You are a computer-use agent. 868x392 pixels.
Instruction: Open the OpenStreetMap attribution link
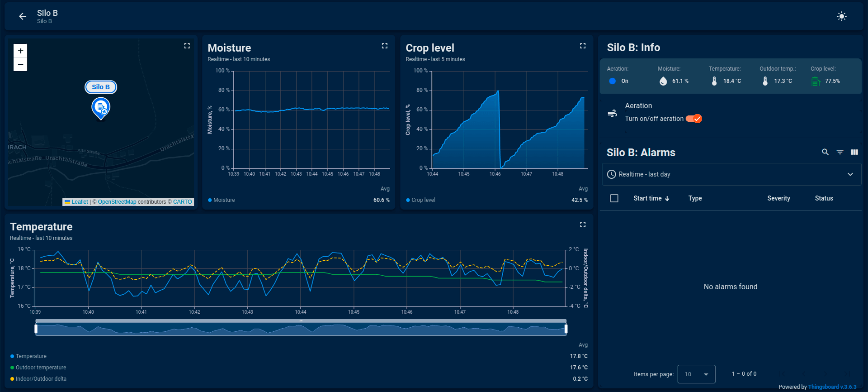117,202
